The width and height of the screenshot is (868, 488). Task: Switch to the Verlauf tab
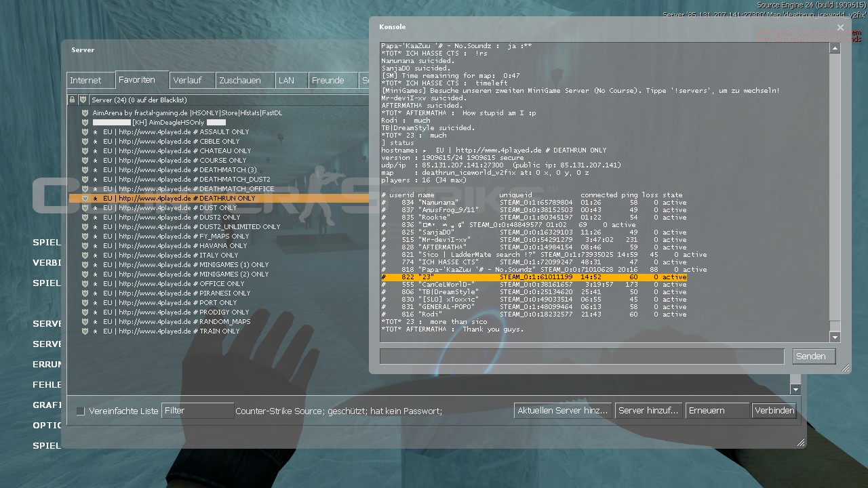pyautogui.click(x=192, y=80)
